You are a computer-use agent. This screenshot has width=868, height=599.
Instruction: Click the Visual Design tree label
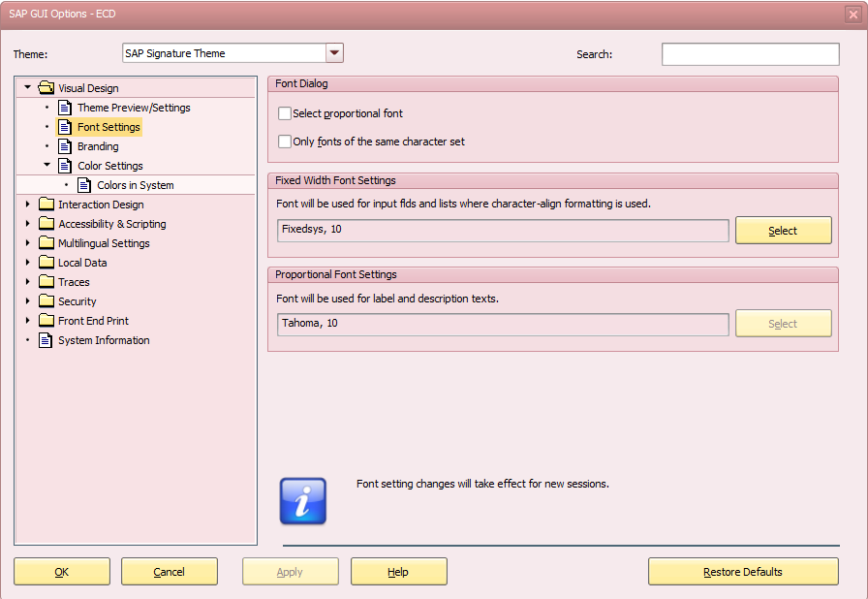point(88,88)
